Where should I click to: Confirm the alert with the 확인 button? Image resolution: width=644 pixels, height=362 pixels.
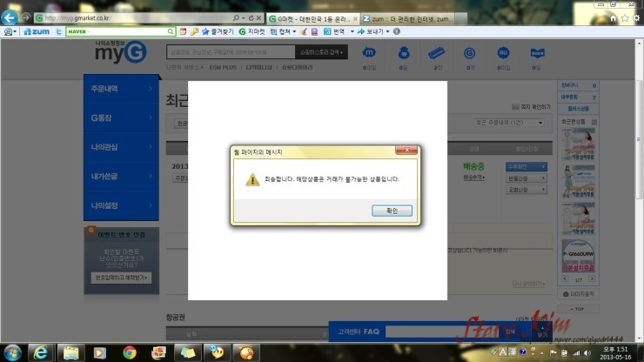392,211
